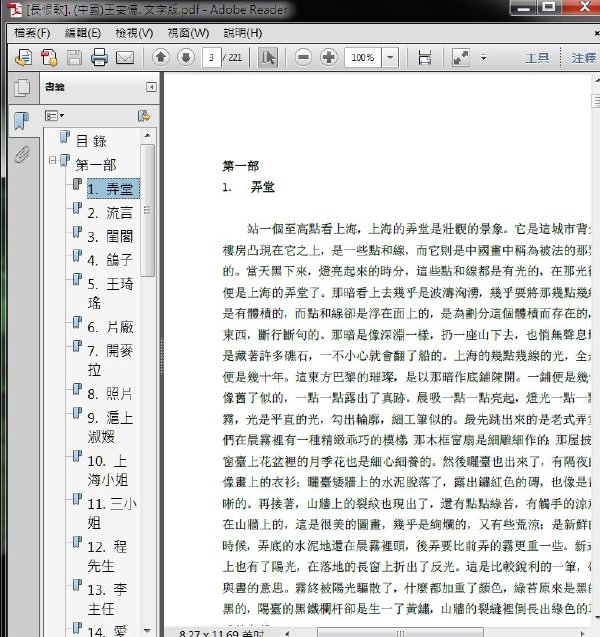600x637 pixels.
Task: Open the 注釋 pane
Action: [584, 58]
